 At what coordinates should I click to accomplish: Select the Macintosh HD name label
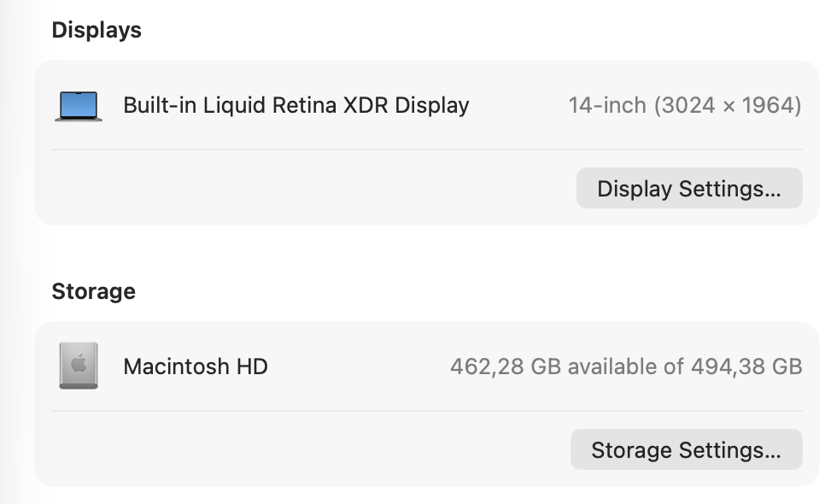[196, 366]
